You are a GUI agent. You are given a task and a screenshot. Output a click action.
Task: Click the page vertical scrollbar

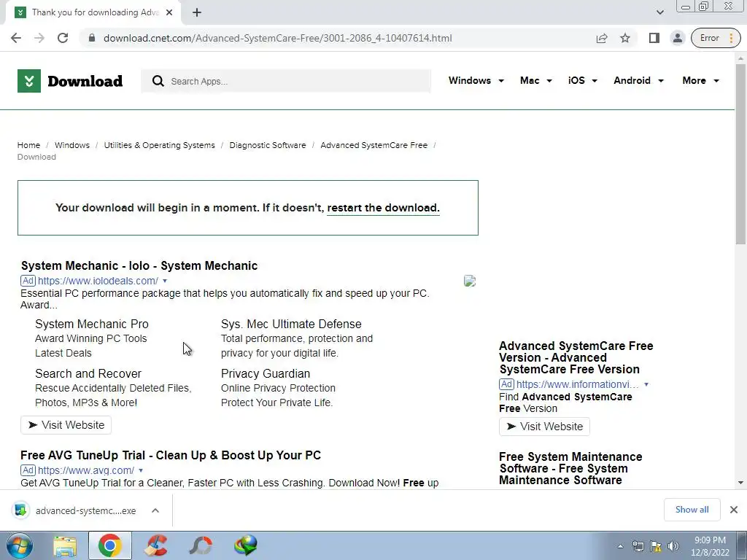click(x=741, y=155)
